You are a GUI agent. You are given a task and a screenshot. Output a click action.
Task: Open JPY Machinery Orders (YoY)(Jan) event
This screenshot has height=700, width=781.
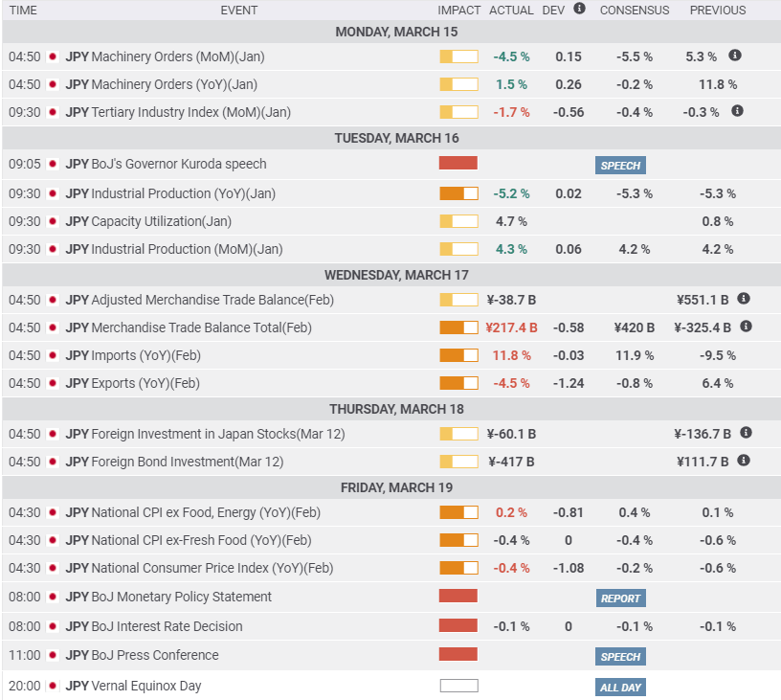pos(162,84)
